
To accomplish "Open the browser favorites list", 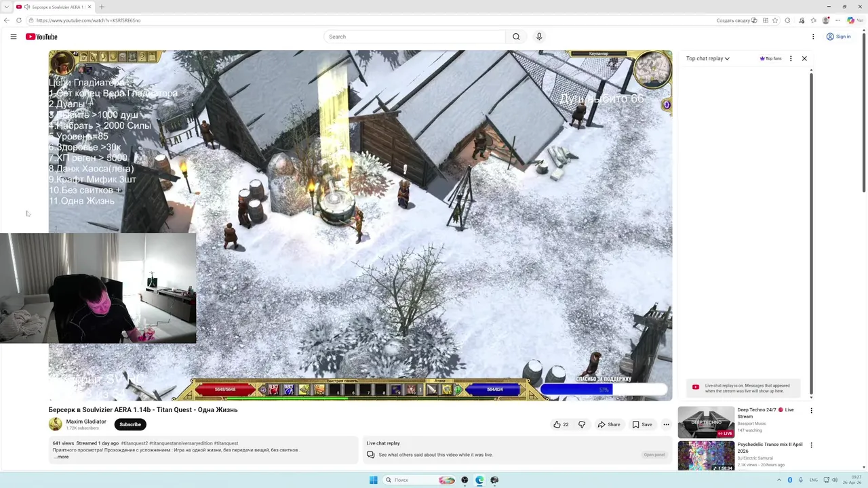I will coord(813,20).
